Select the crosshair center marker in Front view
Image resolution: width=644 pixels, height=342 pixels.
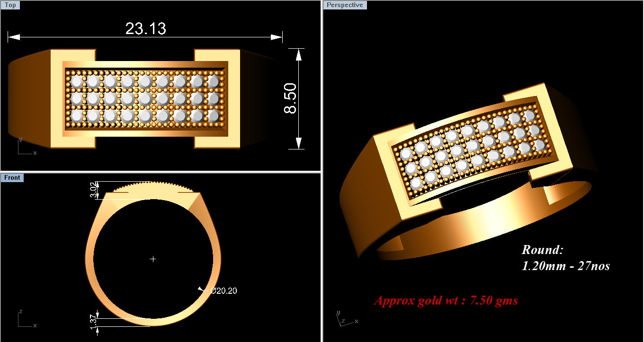153,259
